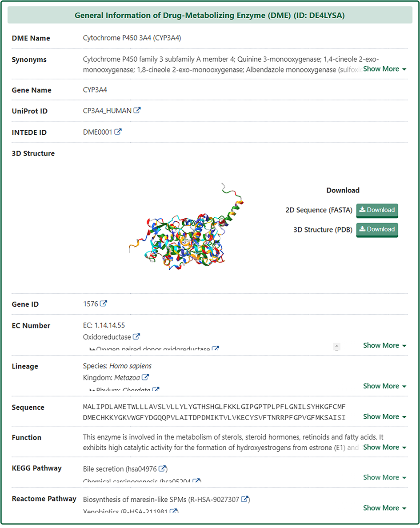
Task: Open the Gene ID 1576 external link icon
Action: point(104,304)
